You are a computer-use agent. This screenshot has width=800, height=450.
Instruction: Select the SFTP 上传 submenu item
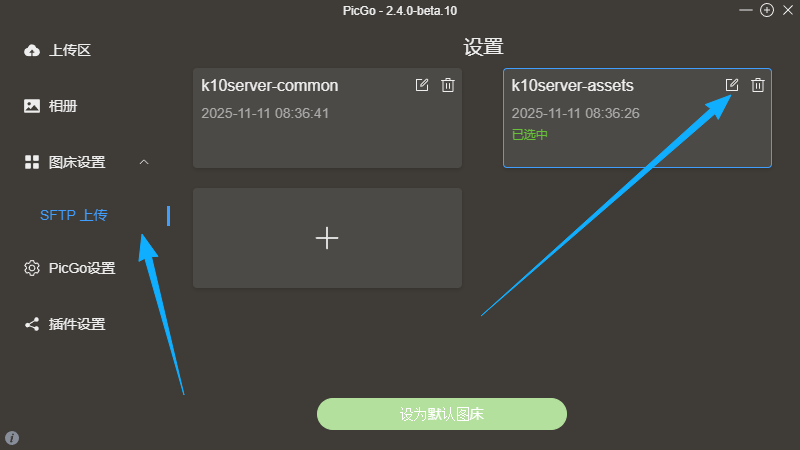pos(73,214)
